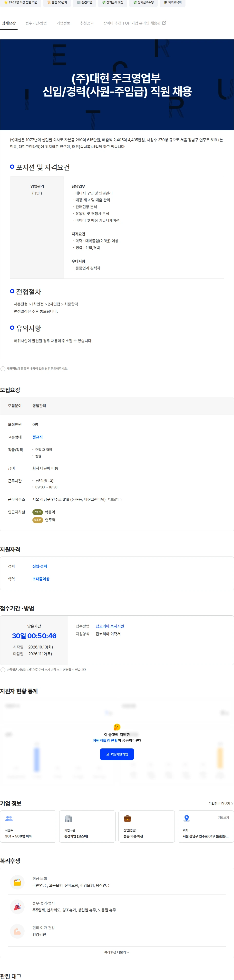Click the 휴무·휴가·행사 party icon

[x=18, y=907]
